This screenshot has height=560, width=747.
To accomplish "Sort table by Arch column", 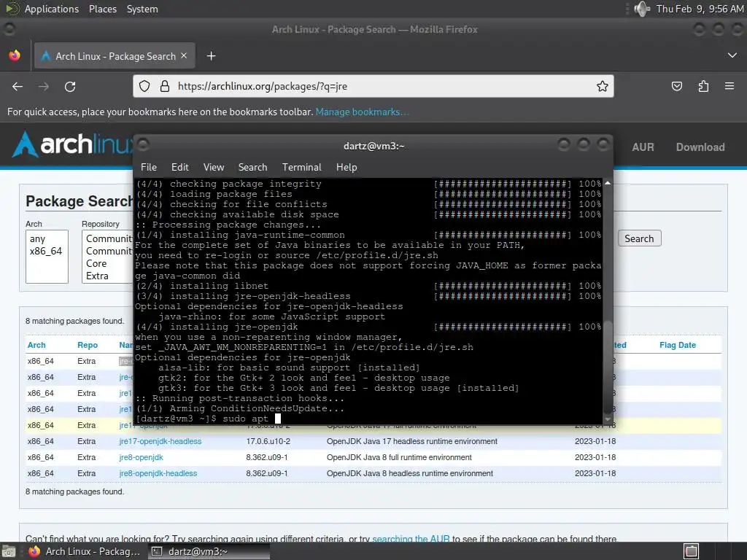I will tap(36, 345).
